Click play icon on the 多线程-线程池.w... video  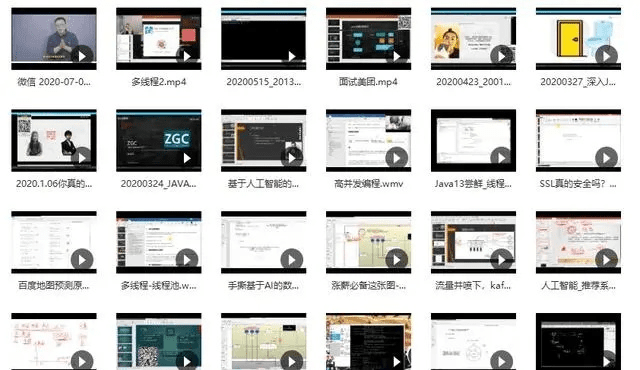click(x=187, y=259)
